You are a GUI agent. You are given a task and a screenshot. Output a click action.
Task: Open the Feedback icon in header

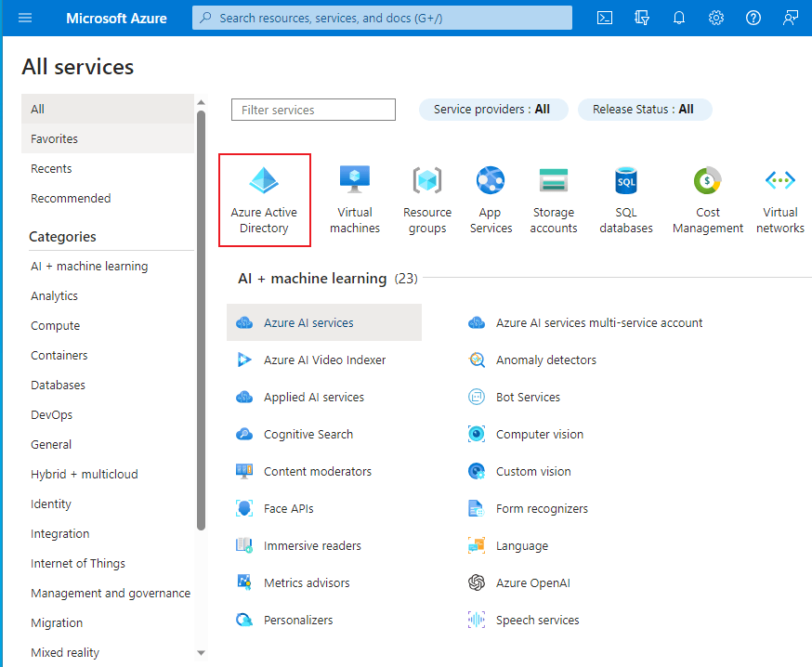click(791, 18)
